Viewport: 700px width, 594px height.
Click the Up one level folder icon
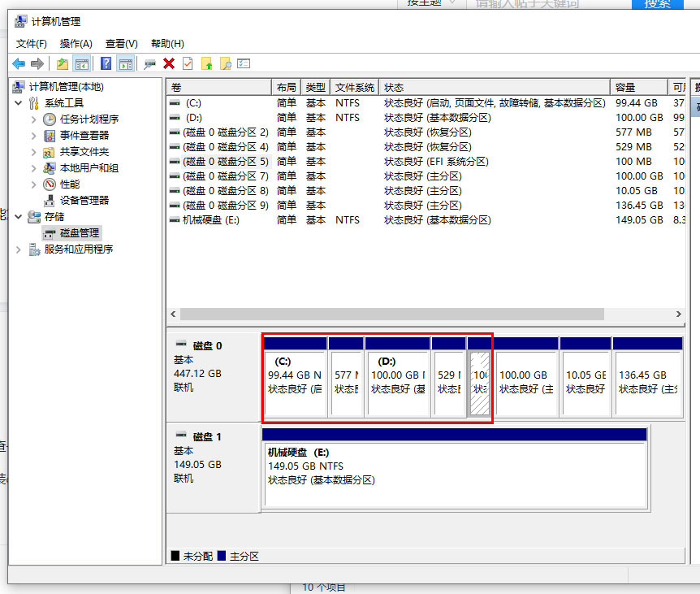63,64
